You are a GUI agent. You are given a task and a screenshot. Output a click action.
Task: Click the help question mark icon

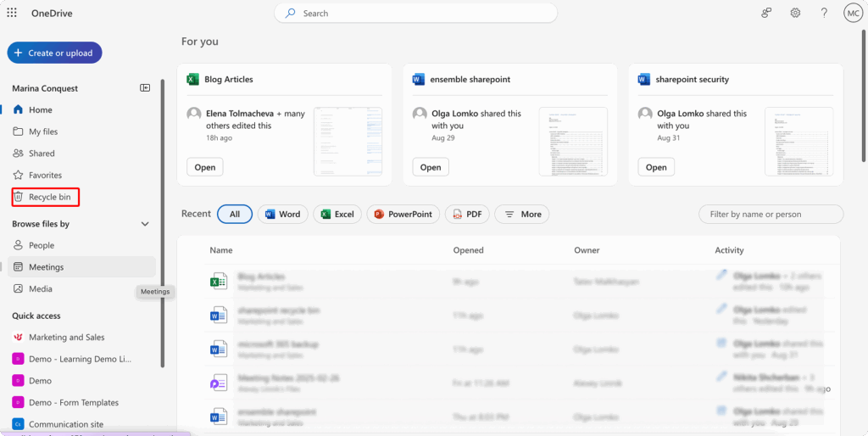[824, 14]
